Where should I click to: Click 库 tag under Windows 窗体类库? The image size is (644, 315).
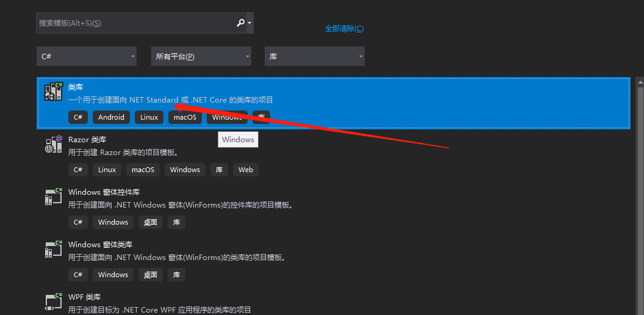[x=177, y=275]
